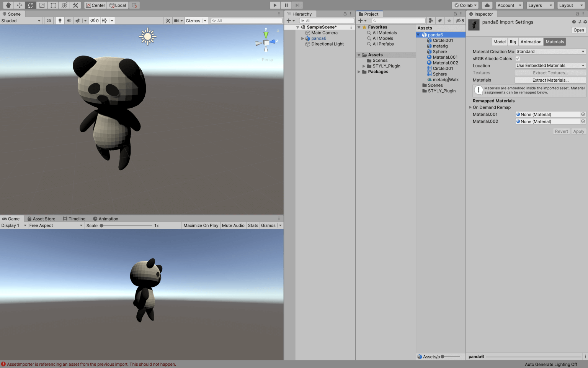Image resolution: width=588 pixels, height=368 pixels.
Task: Expand On Demand Remap section
Action: point(470,107)
